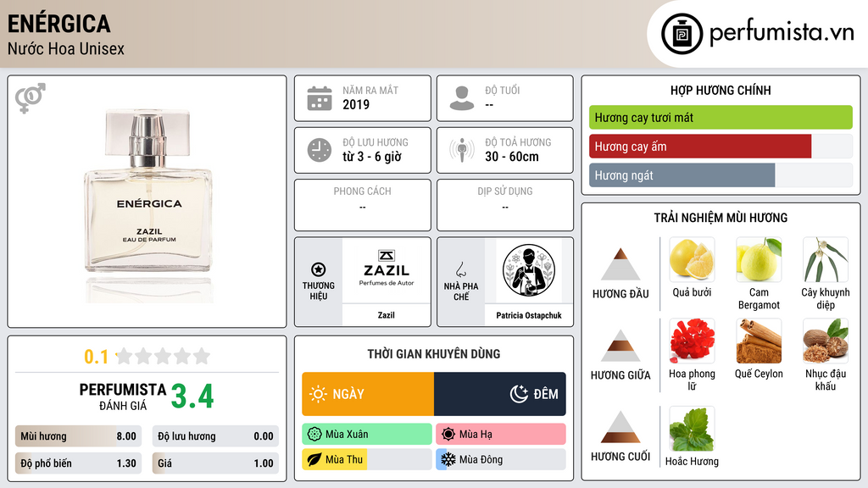Click the perfumista.vn site name
This screenshot has width=868, height=488.
click(782, 32)
